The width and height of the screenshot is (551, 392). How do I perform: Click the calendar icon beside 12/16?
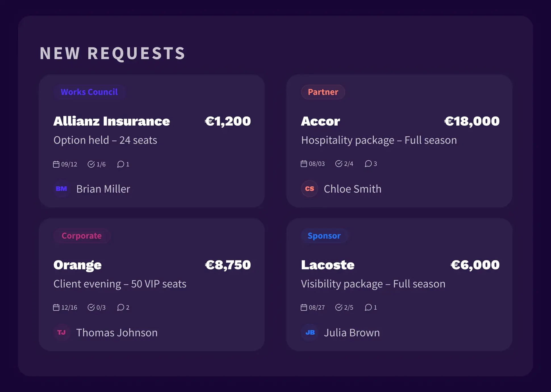point(56,307)
